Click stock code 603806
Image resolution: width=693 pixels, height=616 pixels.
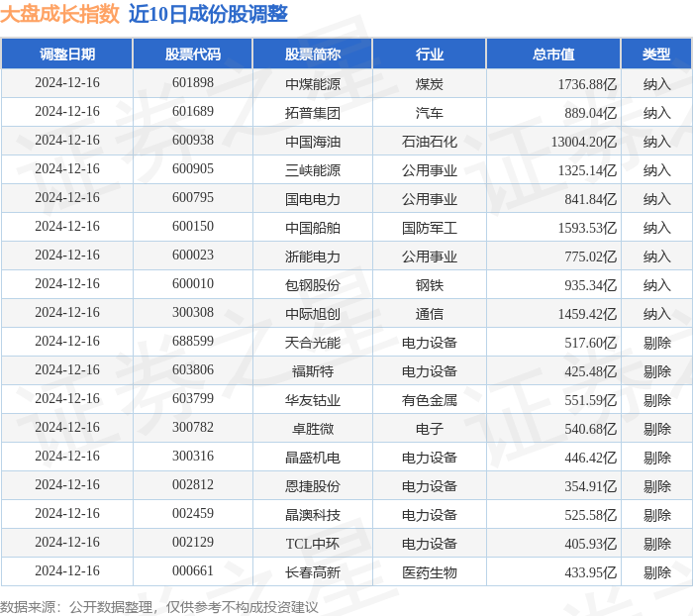pos(193,370)
